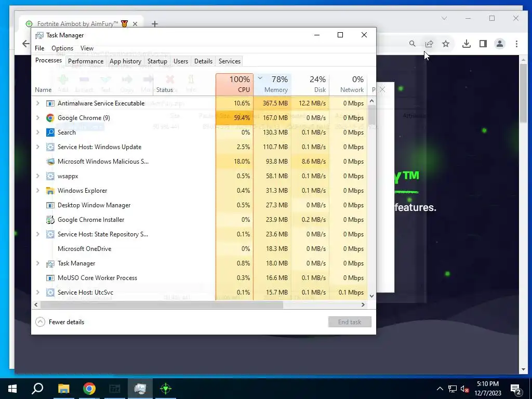The height and width of the screenshot is (399, 532).
Task: Click the MoUSO Core Worker Process icon
Action: click(50, 278)
